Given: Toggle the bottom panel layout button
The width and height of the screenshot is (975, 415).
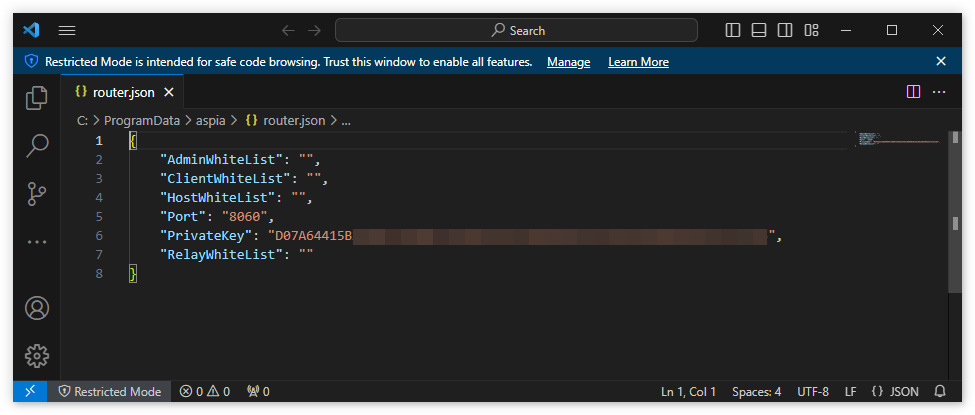Looking at the screenshot, I should click(759, 30).
